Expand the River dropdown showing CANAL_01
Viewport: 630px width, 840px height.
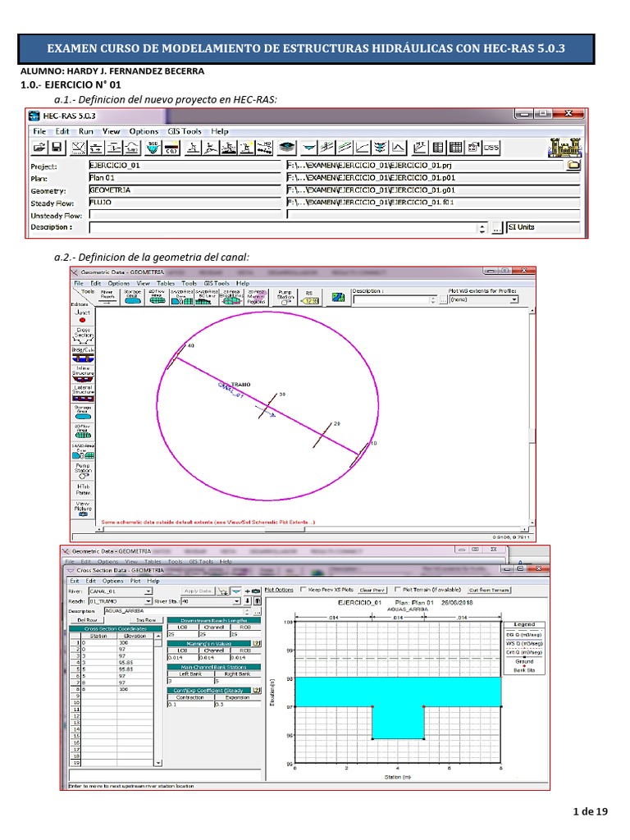click(148, 591)
